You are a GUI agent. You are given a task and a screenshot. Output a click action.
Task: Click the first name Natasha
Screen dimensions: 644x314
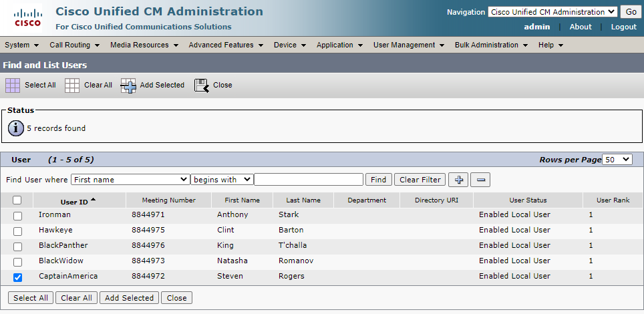click(232, 261)
